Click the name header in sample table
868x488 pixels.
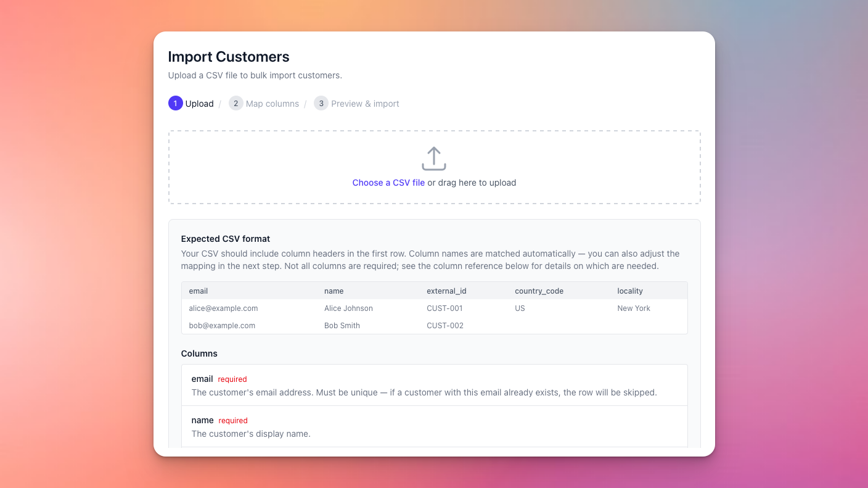[334, 291]
